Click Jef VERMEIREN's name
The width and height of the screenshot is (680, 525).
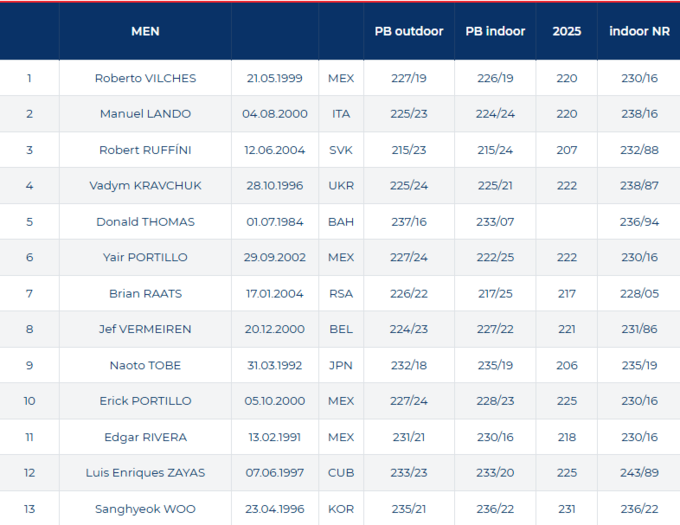(x=145, y=329)
